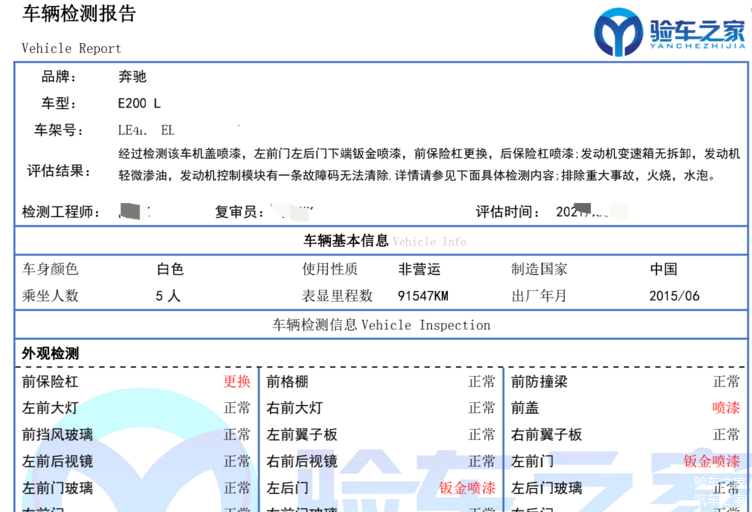The image size is (752, 512).
Task: Click the 前挡风玻璃 item
Action: tap(57, 435)
